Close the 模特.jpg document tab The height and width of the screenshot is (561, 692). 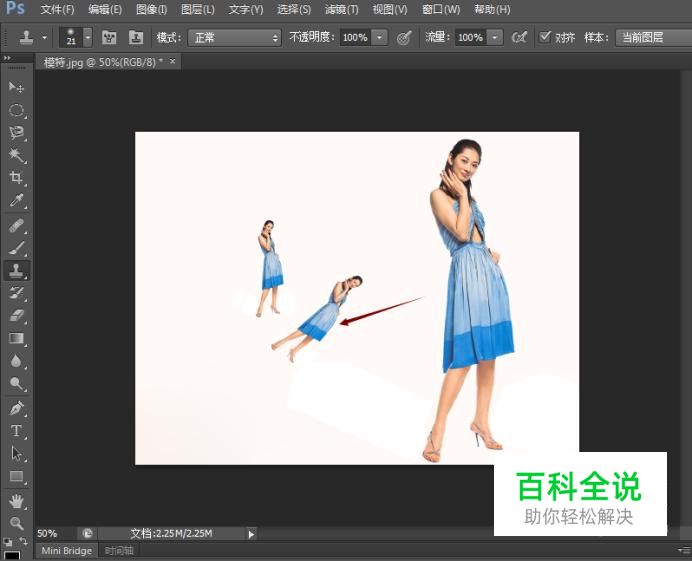tap(173, 62)
